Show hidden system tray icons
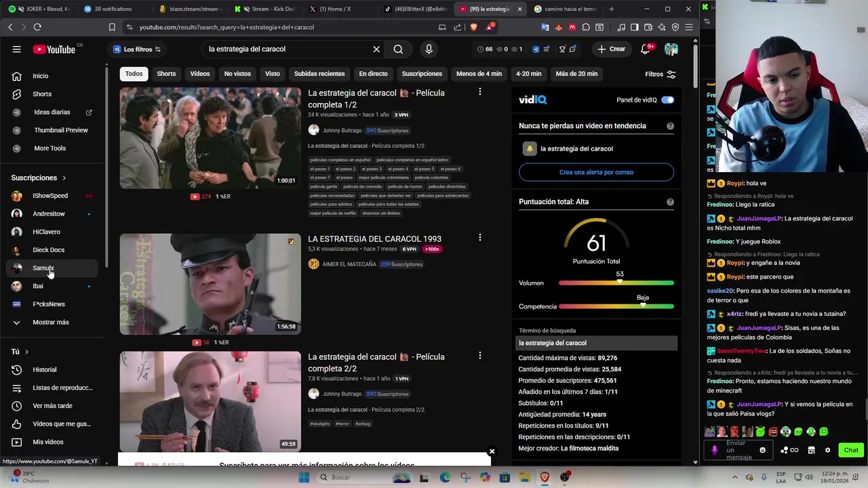Screen dimensions: 868x488 pos(734,477)
